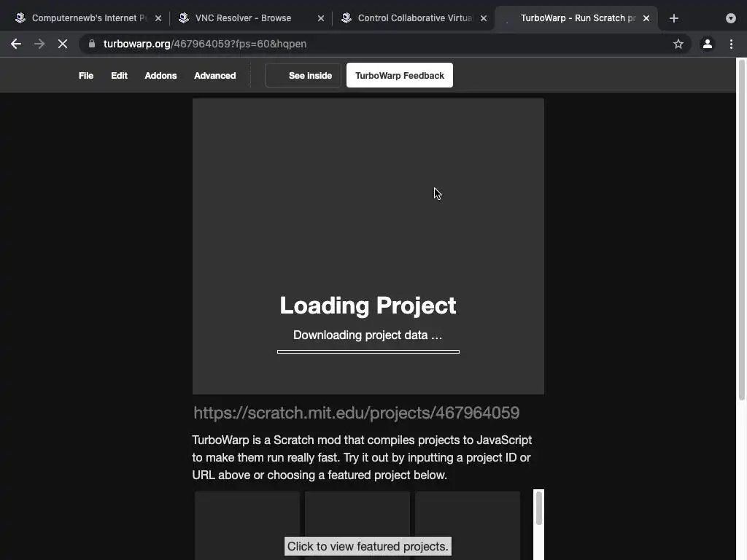Image resolution: width=747 pixels, height=560 pixels.
Task: Open TurboWarp Feedback
Action: pos(400,75)
